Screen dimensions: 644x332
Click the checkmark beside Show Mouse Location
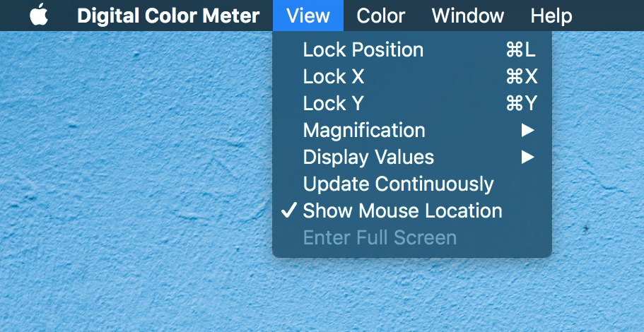click(289, 211)
